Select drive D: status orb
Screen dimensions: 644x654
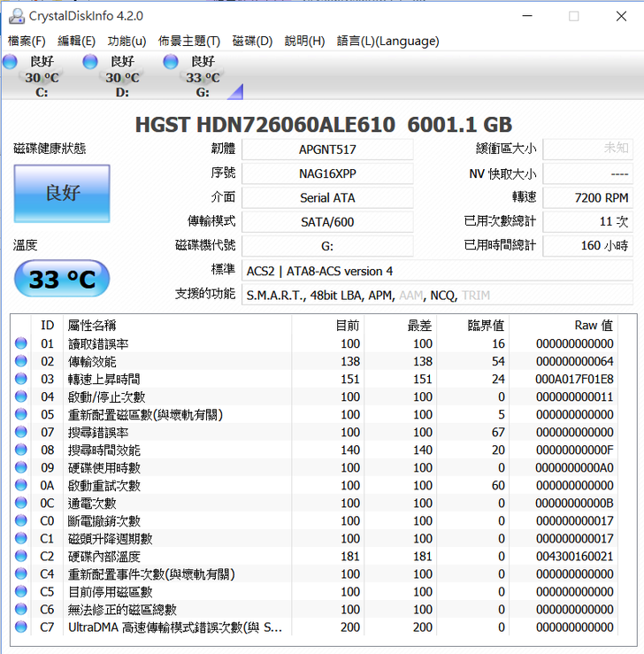coord(90,61)
